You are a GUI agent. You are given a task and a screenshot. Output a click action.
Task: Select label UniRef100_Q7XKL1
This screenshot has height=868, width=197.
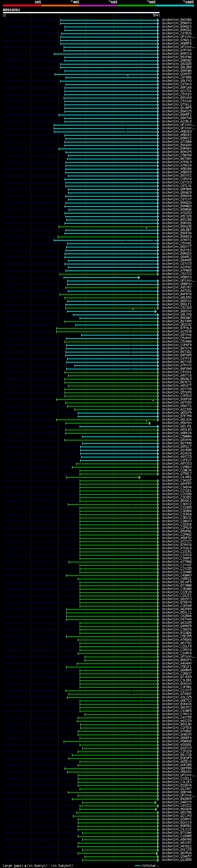click(177, 104)
